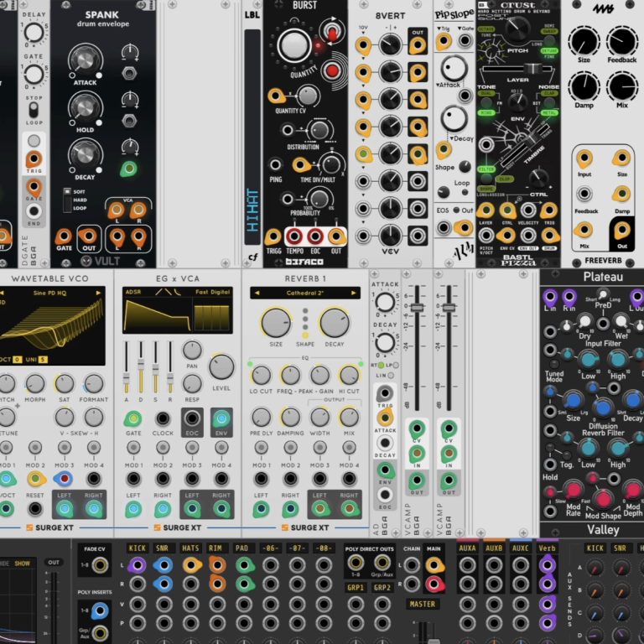This screenshot has height=644, width=644.
Task: Click the Feedback jack on FREEVERB
Action: [x=584, y=194]
